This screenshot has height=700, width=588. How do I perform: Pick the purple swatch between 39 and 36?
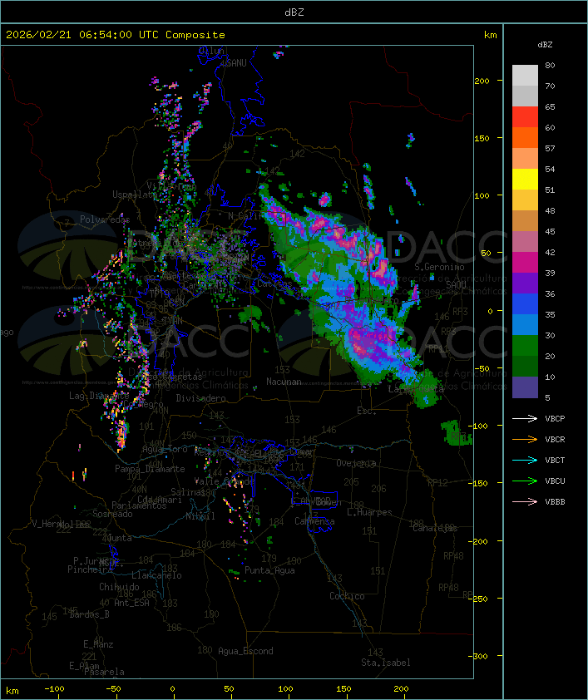point(525,283)
